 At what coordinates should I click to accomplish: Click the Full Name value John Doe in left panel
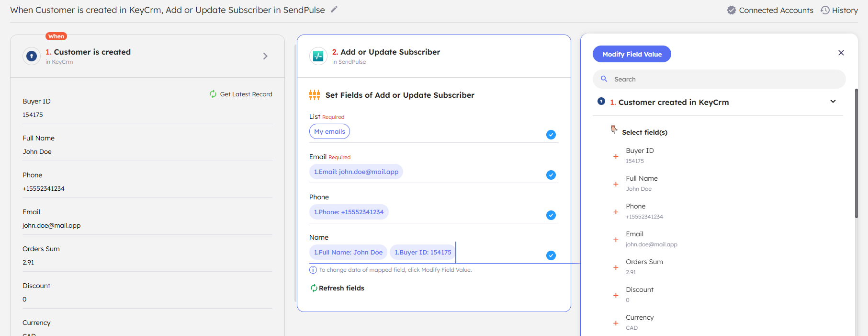point(37,151)
